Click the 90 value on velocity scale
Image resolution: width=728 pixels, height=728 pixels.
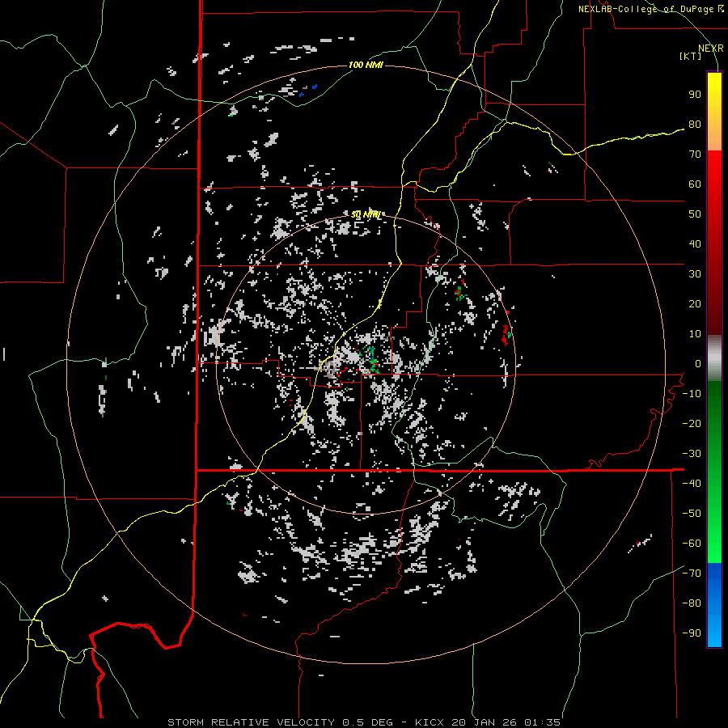tap(695, 95)
